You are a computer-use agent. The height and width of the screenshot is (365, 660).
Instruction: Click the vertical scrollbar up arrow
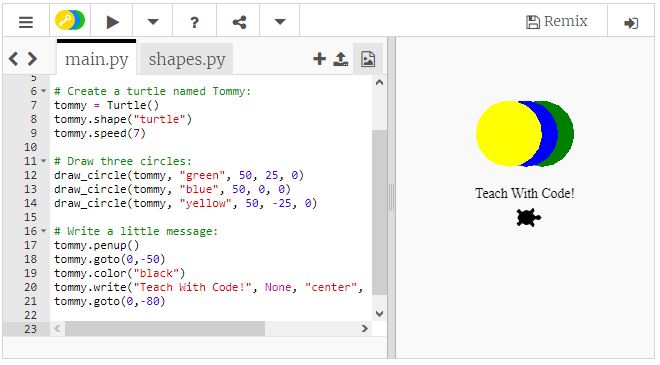click(x=379, y=83)
